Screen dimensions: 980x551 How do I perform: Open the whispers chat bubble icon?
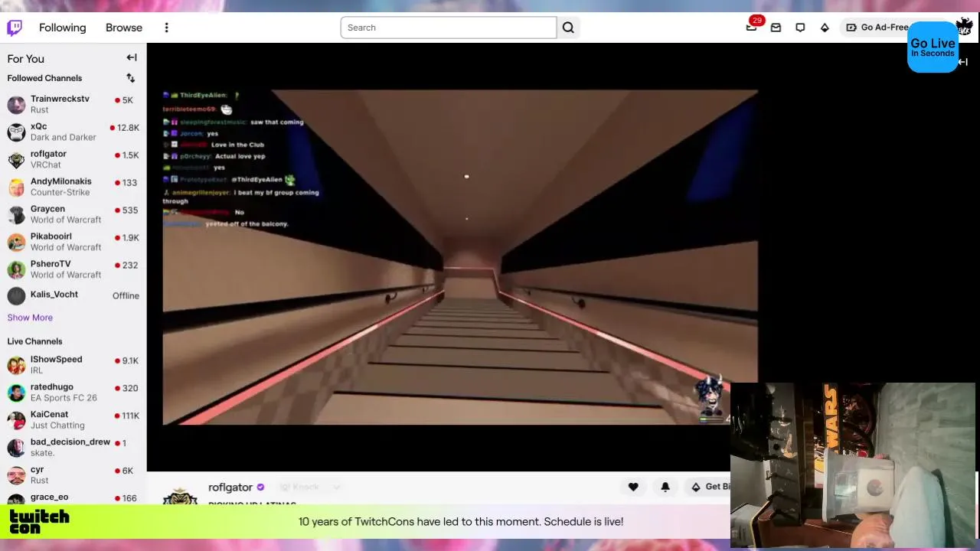point(800,28)
